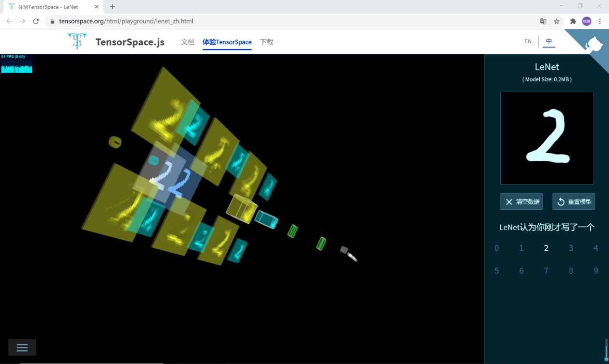609x364 pixels.
Task: View site info via the lock icon
Action: (52, 21)
